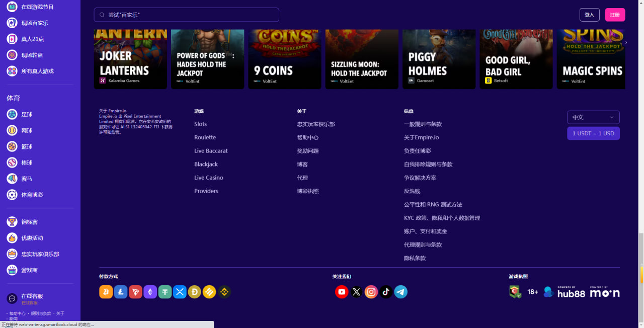Choose the 篮球 sports icon
The image size is (644, 328).
[x=12, y=147]
